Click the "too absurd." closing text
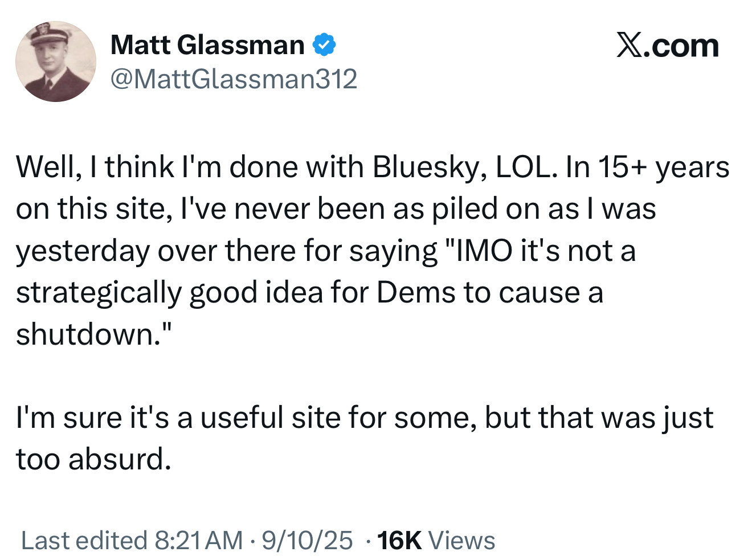 tap(93, 459)
